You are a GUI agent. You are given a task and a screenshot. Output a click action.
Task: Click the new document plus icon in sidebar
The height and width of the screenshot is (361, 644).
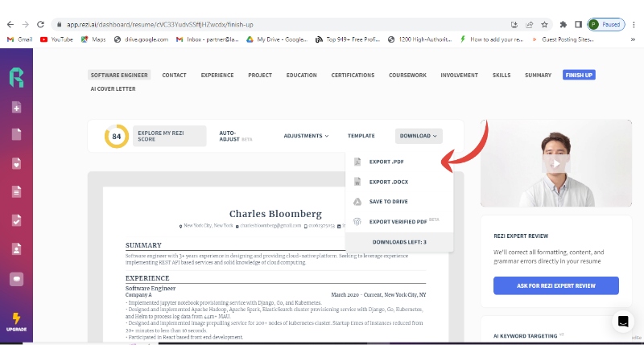point(16,108)
